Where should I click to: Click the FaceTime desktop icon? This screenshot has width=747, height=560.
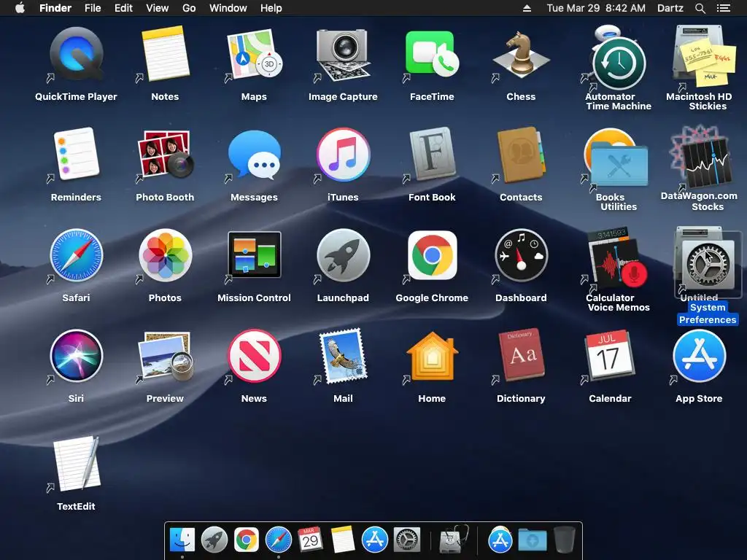point(432,53)
